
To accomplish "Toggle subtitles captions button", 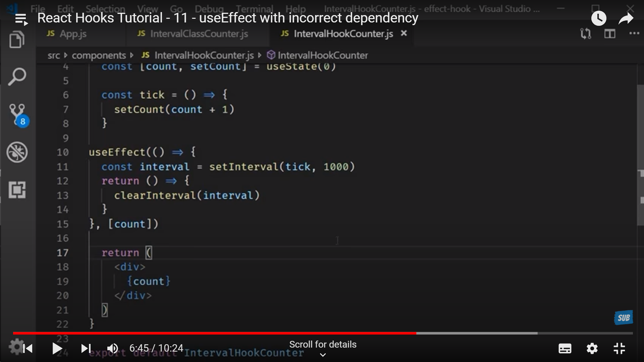I will (x=565, y=349).
